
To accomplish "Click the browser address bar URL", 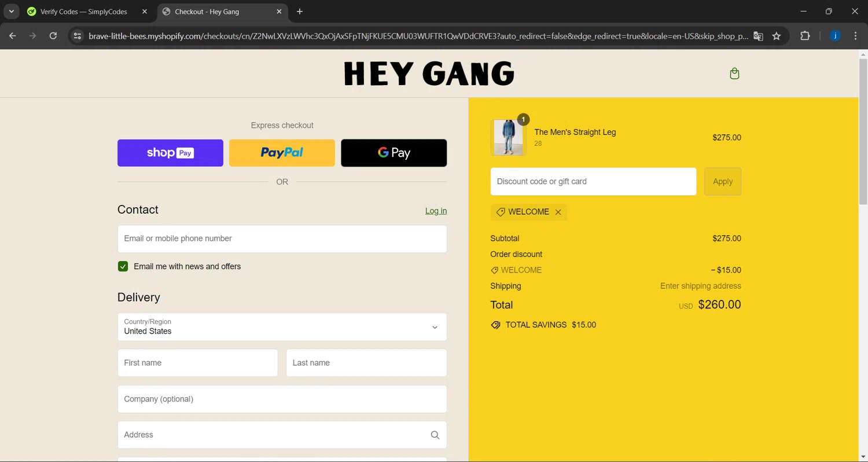I will pos(418,36).
